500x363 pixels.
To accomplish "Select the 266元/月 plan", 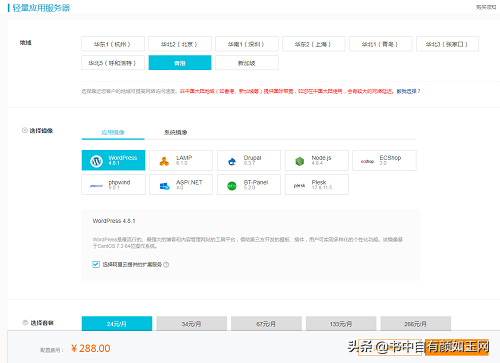I will click(x=415, y=324).
